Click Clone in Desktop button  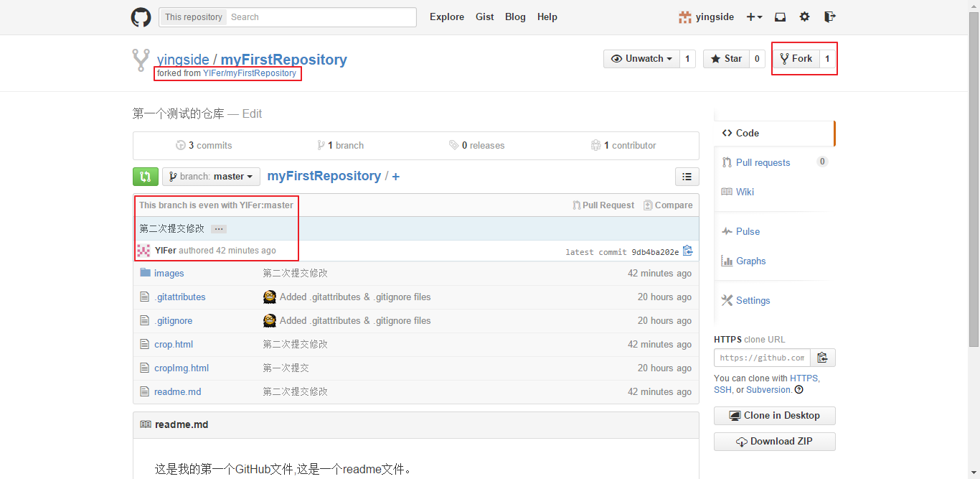(x=774, y=416)
